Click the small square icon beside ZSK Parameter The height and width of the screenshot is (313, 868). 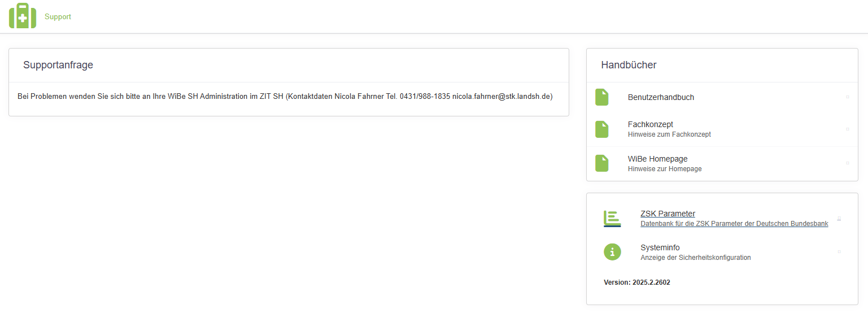[839, 218]
